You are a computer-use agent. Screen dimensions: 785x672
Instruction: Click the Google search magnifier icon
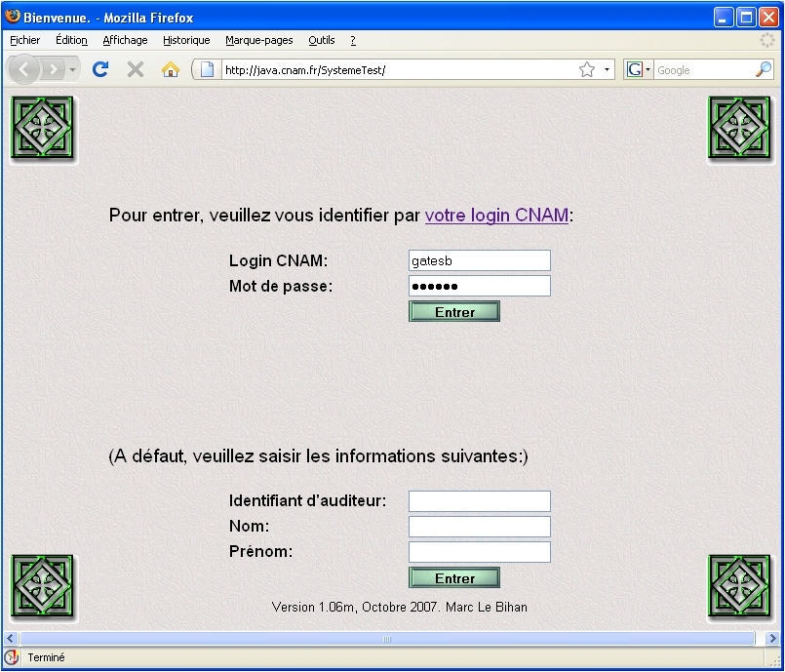(x=764, y=69)
